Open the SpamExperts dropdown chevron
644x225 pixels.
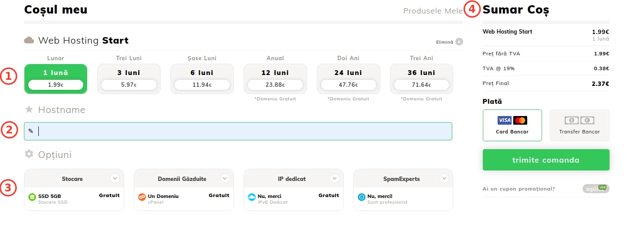[x=444, y=178]
